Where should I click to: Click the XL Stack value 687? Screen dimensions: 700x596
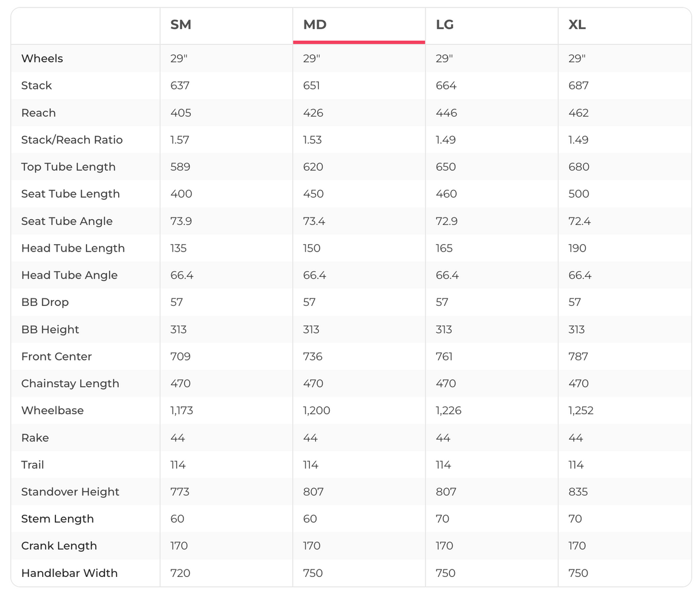[578, 85]
